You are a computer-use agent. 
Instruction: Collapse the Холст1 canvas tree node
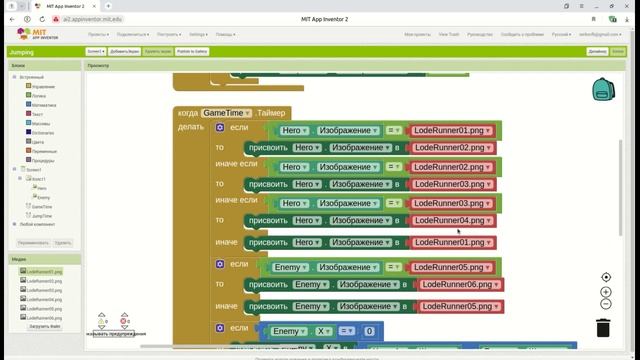(20, 179)
